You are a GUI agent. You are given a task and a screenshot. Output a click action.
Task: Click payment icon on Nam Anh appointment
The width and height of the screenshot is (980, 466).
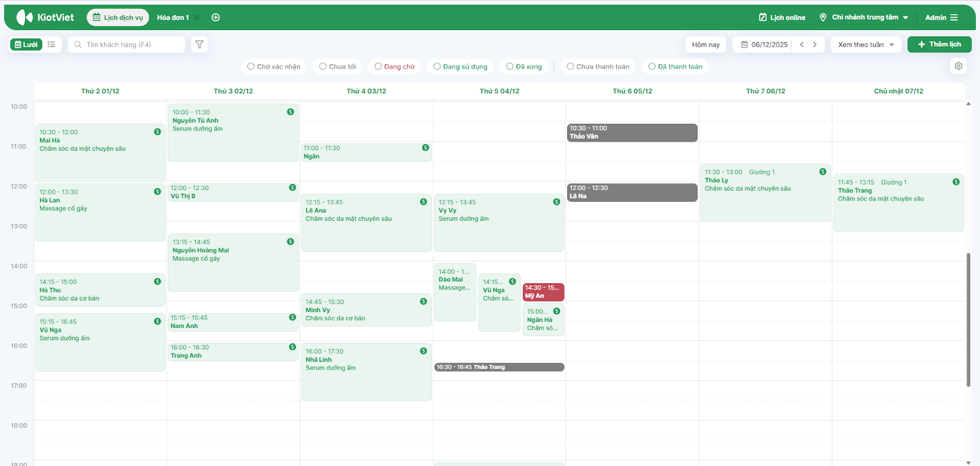[292, 318]
